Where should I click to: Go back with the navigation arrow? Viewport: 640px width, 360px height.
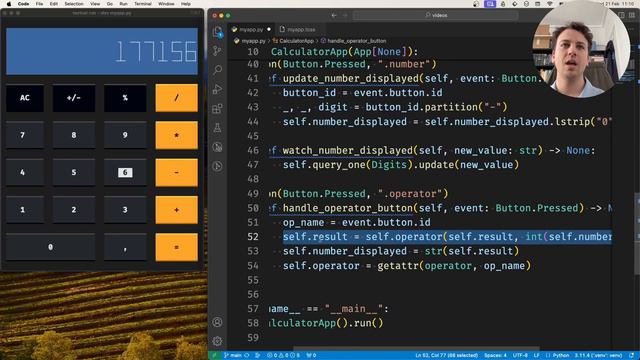[334, 15]
